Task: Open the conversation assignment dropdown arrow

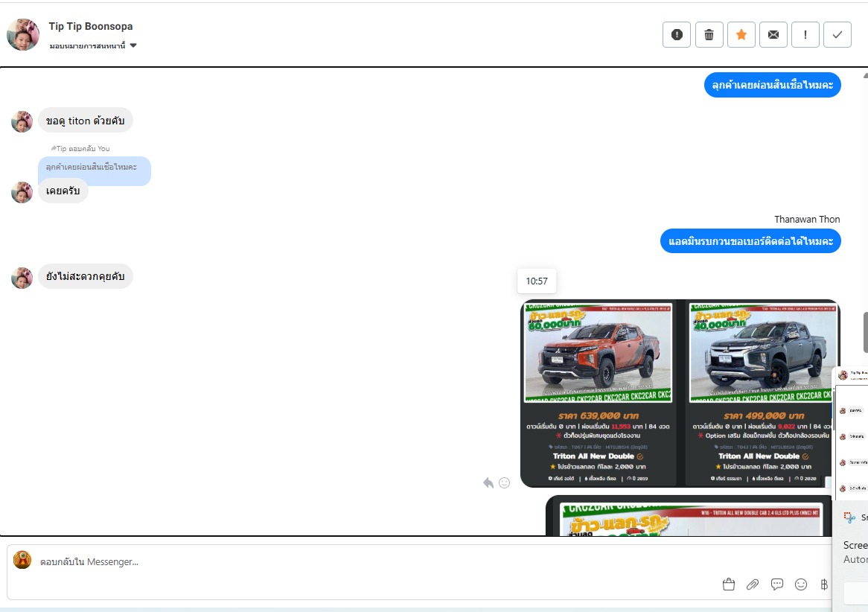Action: (133, 45)
